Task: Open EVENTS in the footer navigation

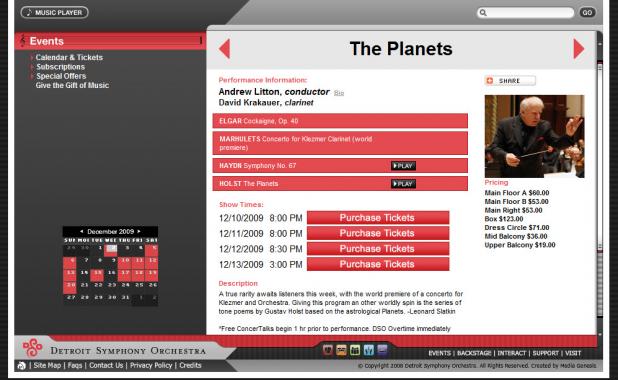Action: (439, 353)
